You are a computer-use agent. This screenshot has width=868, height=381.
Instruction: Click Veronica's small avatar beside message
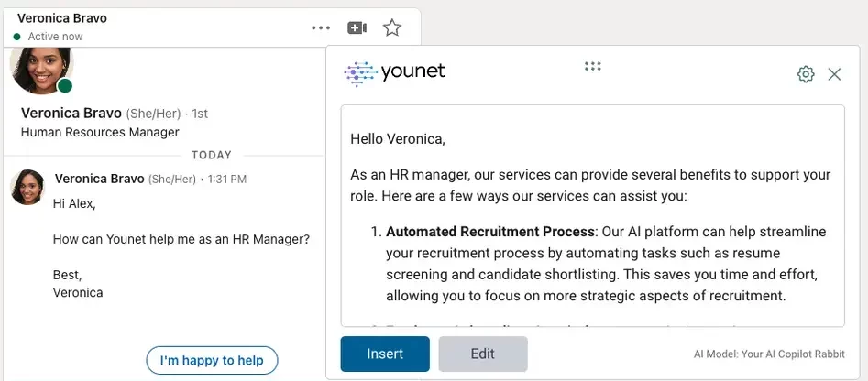[x=27, y=188]
